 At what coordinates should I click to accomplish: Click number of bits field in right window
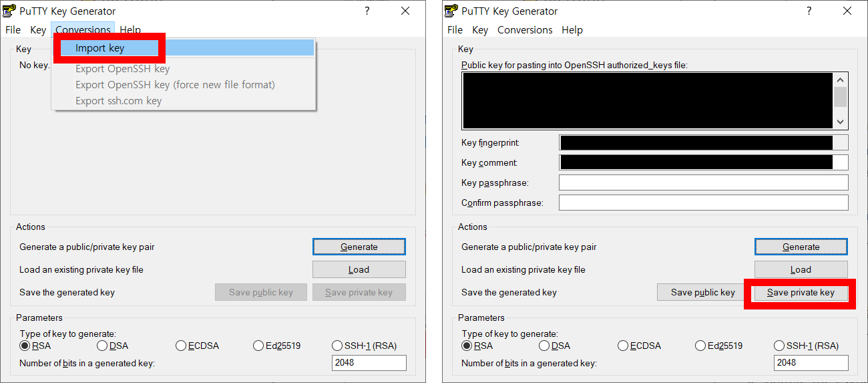pyautogui.click(x=811, y=363)
